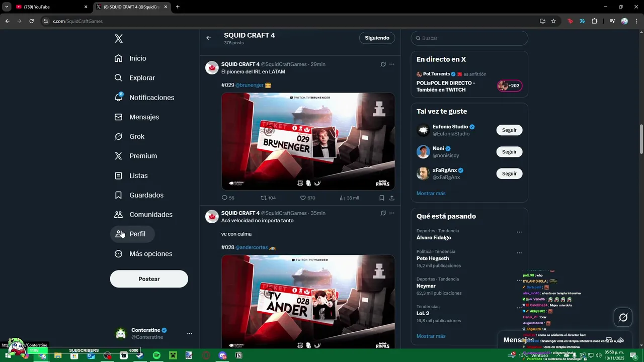This screenshot has width=644, height=362.
Task: Follow Eufonia Studio
Action: click(509, 130)
